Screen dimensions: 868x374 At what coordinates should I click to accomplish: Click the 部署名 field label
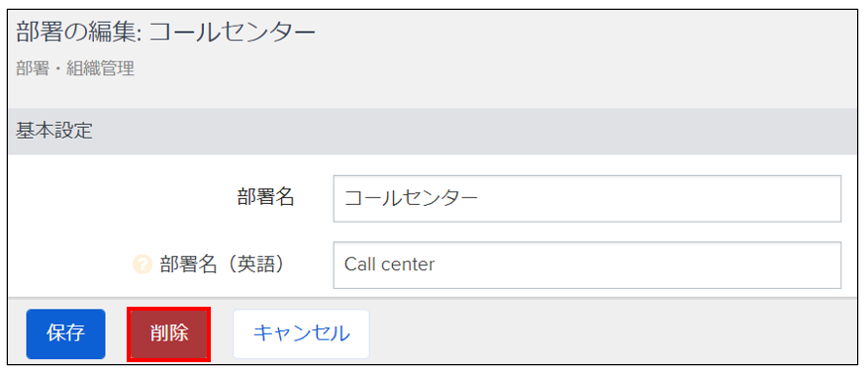pos(265,198)
